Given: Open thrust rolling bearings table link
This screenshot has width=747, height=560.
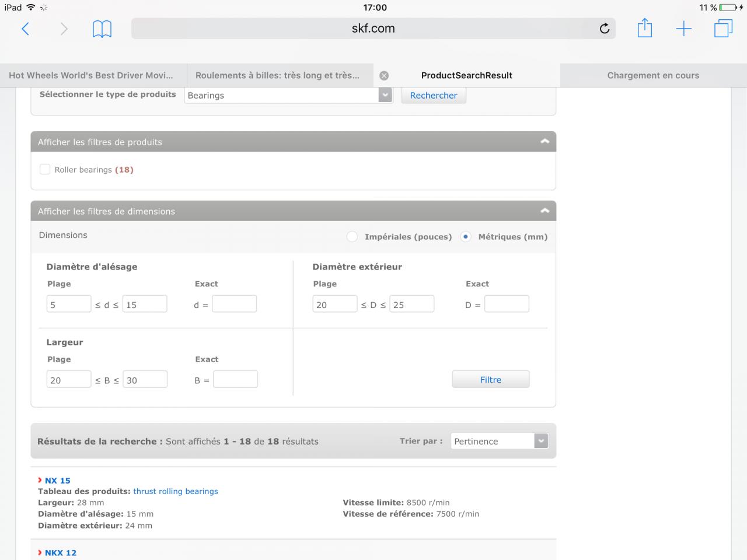Looking at the screenshot, I should 176,491.
